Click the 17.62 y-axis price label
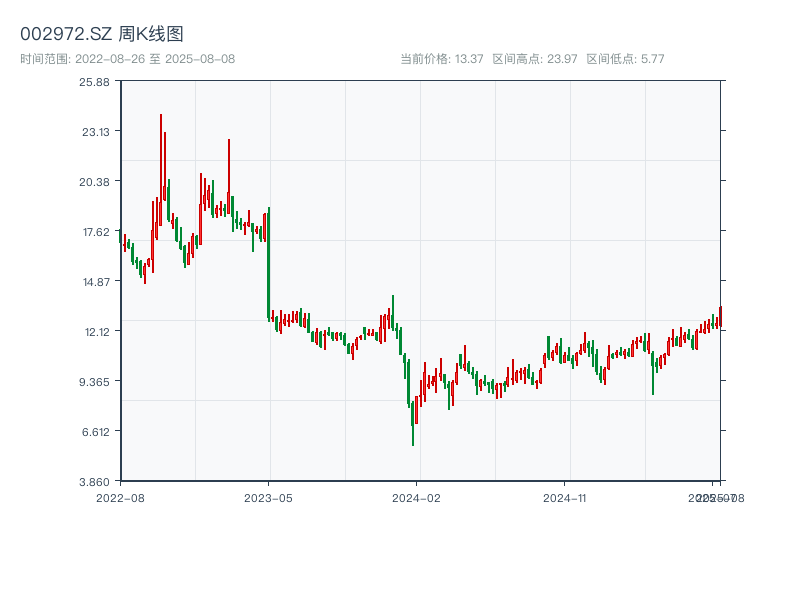Screen dimensions: 800x600 (95, 231)
